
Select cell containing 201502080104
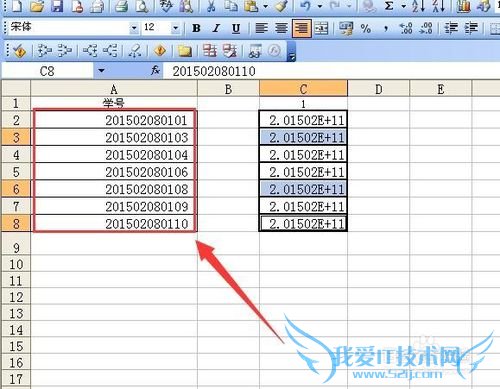click(x=114, y=155)
